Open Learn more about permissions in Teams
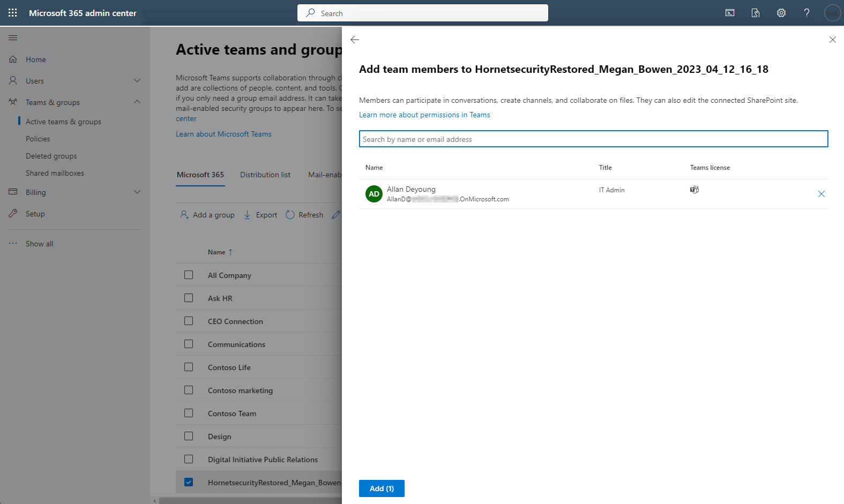 [424, 115]
